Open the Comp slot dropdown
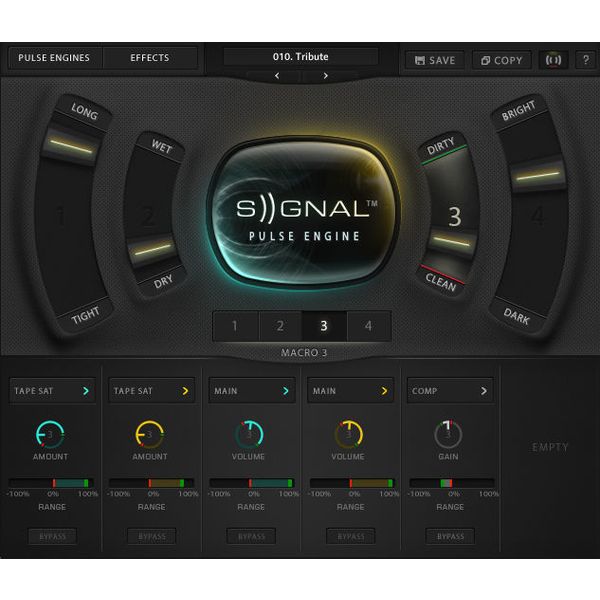The image size is (600, 600). [x=450, y=391]
